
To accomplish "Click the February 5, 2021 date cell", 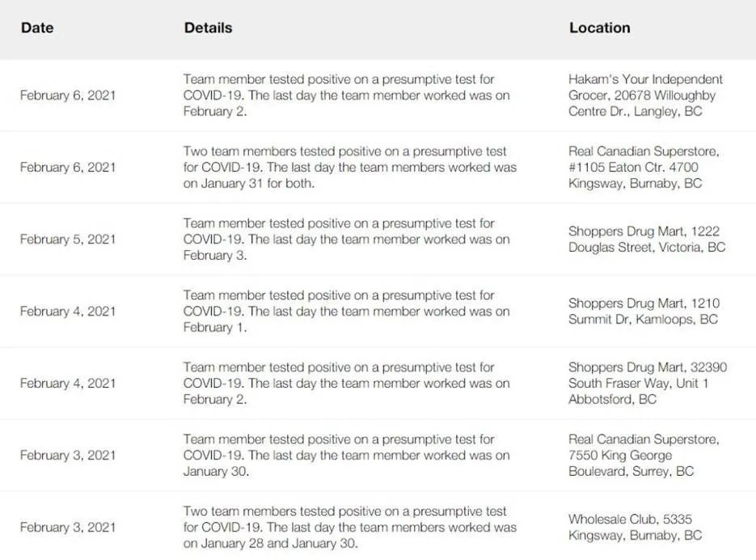I will pyautogui.click(x=68, y=240).
